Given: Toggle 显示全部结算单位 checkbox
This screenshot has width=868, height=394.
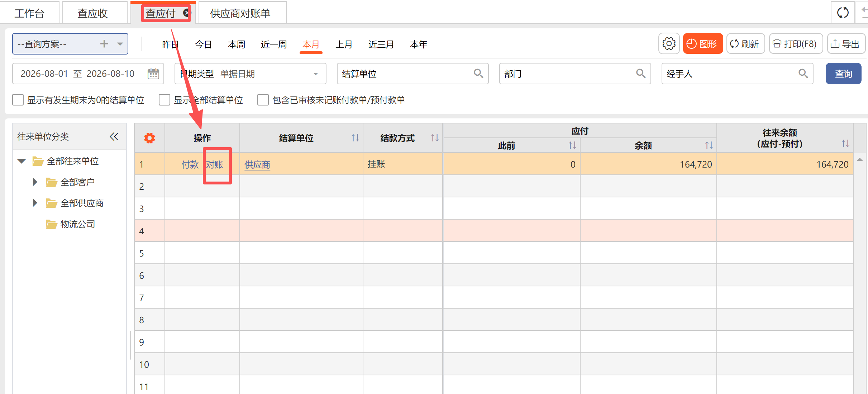Looking at the screenshot, I should pyautogui.click(x=164, y=100).
